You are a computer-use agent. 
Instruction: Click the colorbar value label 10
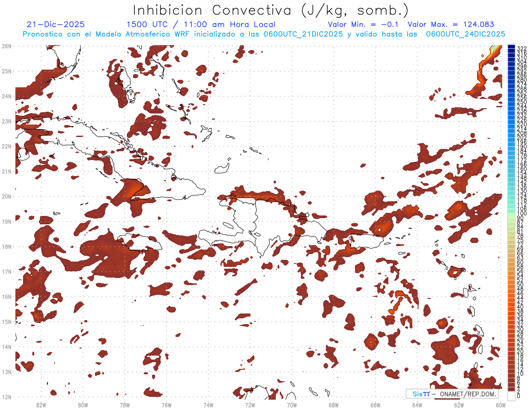(520, 374)
